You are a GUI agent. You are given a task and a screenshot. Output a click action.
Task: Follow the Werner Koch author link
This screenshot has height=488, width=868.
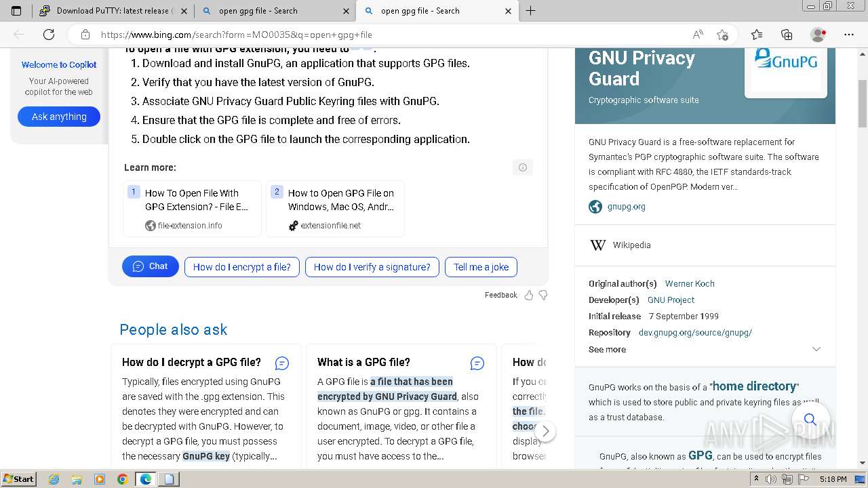click(x=690, y=283)
